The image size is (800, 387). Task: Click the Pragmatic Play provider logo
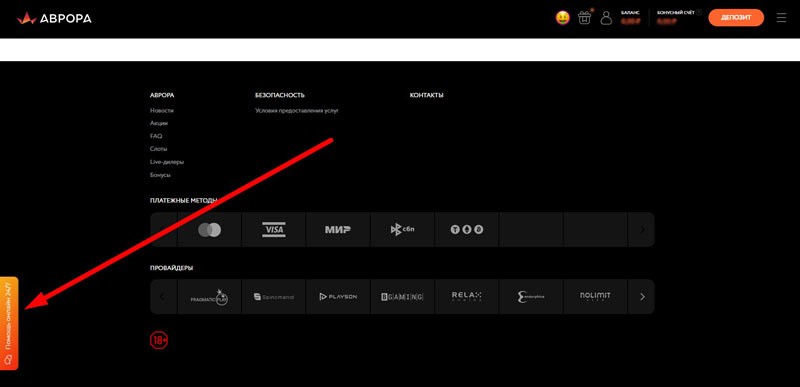(210, 297)
